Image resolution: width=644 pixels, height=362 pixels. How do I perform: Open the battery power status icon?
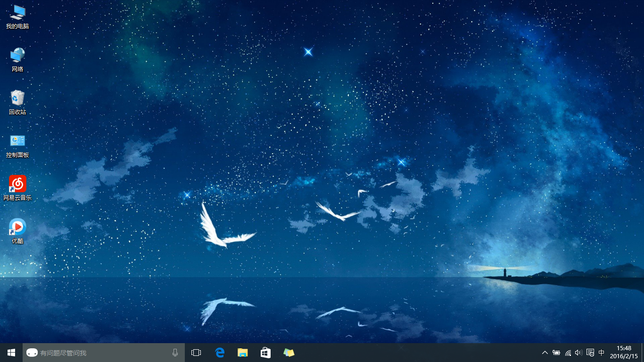coord(556,353)
